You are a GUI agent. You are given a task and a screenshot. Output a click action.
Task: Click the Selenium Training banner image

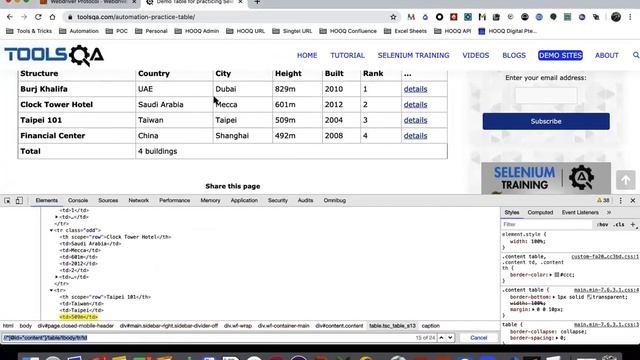(x=546, y=178)
